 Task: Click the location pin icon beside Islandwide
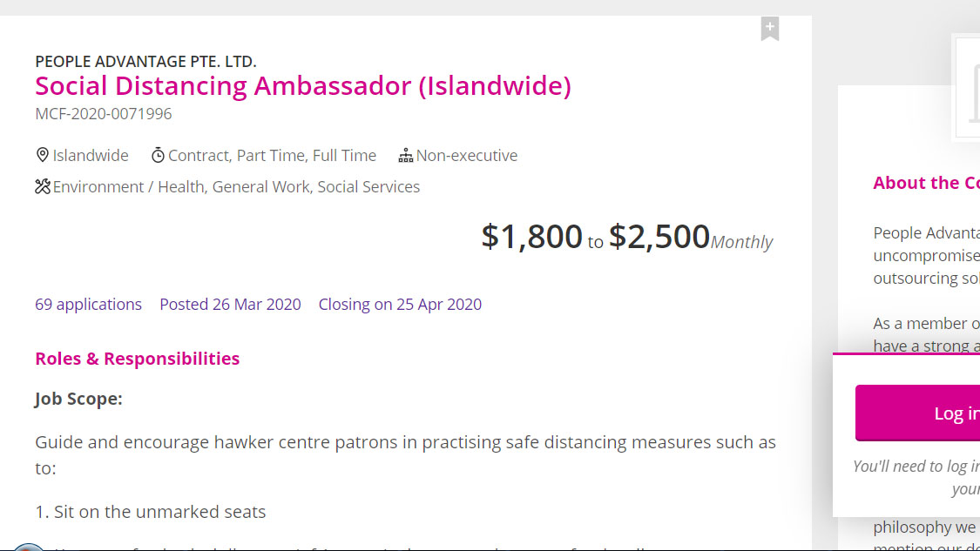pos(42,154)
